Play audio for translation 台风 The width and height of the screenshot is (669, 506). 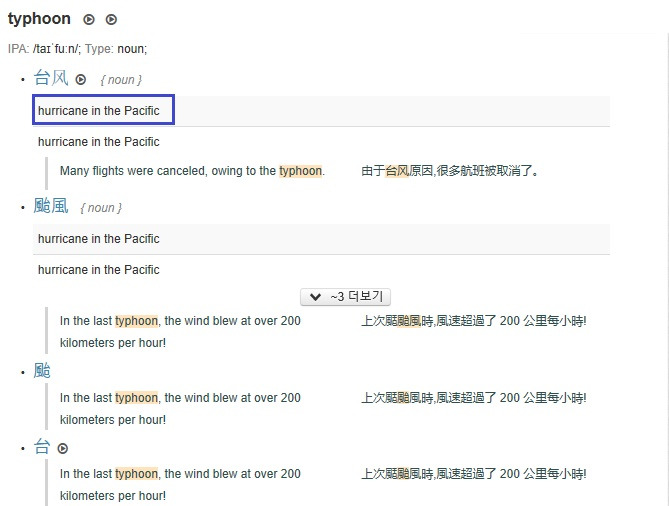click(x=81, y=79)
